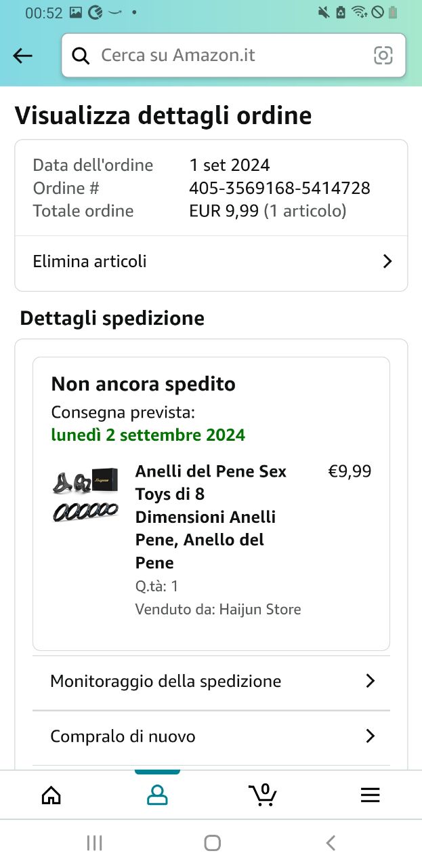Tap the product thumbnail image
422x868 pixels.
85,496
